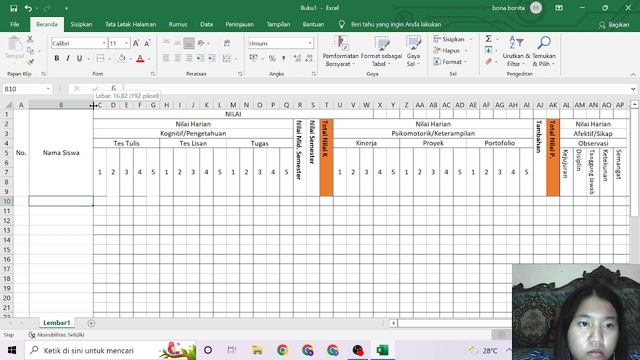640x360 pixels.
Task: Switch to the Sisipkan tab
Action: pos(81,24)
